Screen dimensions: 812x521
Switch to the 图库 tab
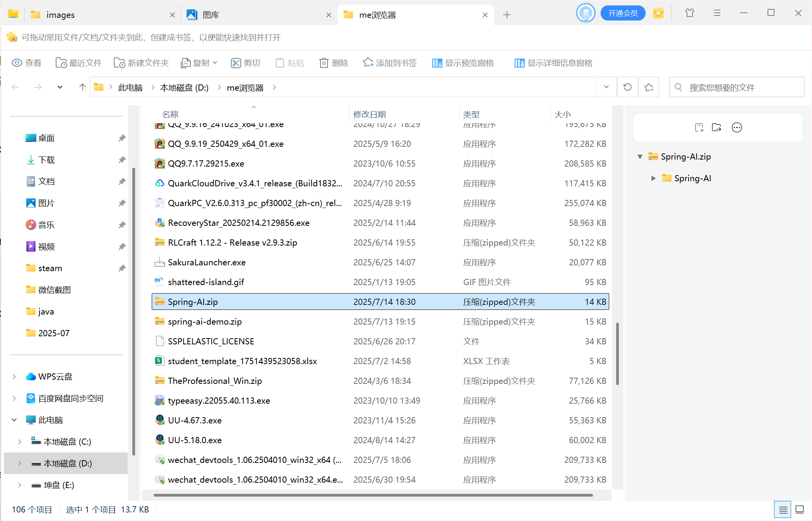click(x=259, y=15)
